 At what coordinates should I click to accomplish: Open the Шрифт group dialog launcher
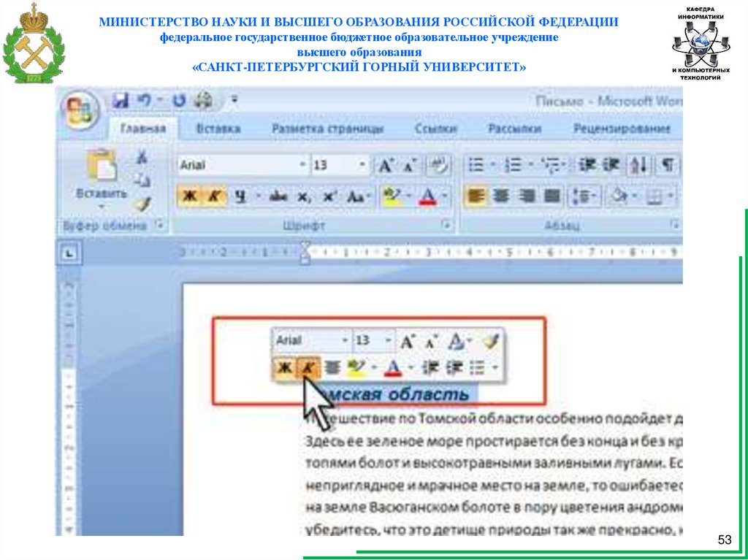[x=446, y=225]
